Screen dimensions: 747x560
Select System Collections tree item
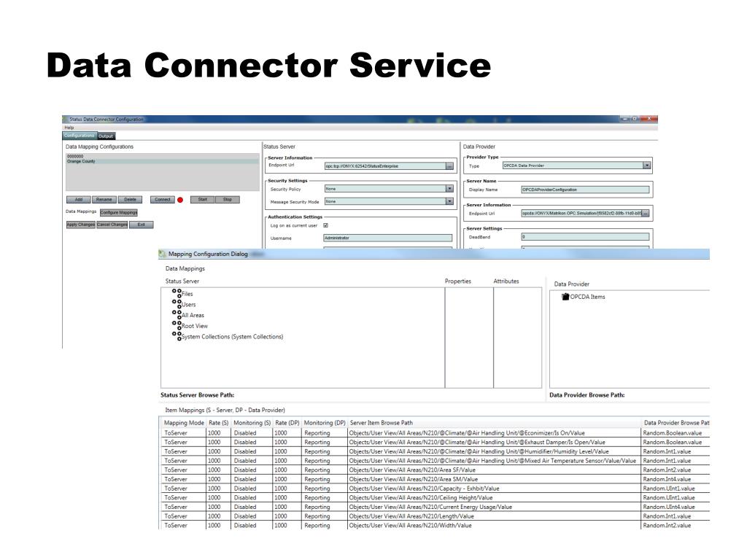point(233,337)
